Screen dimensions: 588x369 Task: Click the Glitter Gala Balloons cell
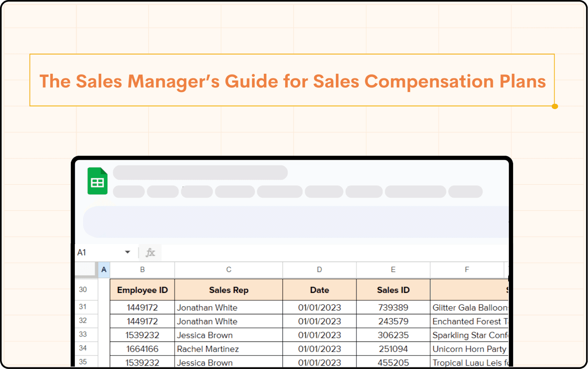pyautogui.click(x=469, y=307)
